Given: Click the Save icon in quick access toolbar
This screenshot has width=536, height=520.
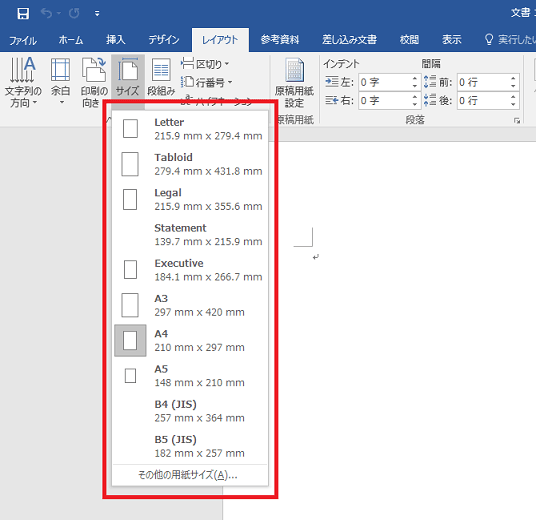Looking at the screenshot, I should click(x=23, y=14).
